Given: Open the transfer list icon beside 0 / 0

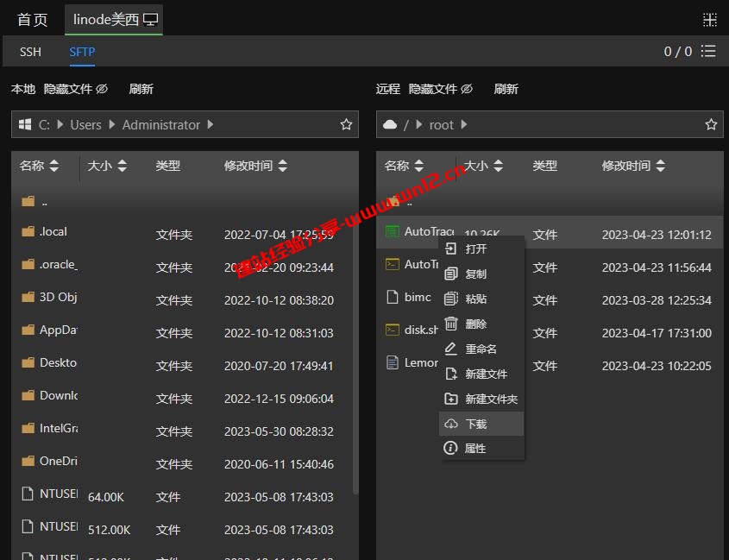Looking at the screenshot, I should (x=708, y=51).
